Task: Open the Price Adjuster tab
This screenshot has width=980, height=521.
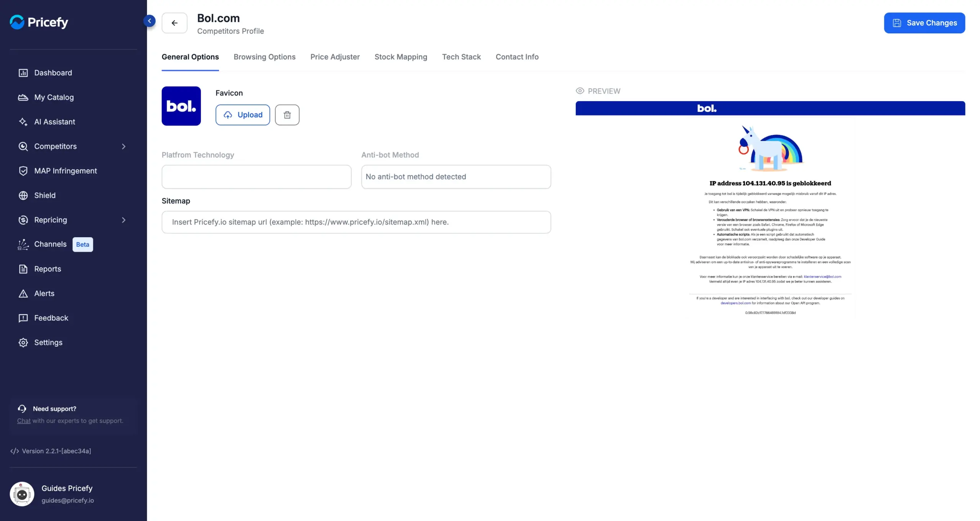Action: (x=335, y=57)
